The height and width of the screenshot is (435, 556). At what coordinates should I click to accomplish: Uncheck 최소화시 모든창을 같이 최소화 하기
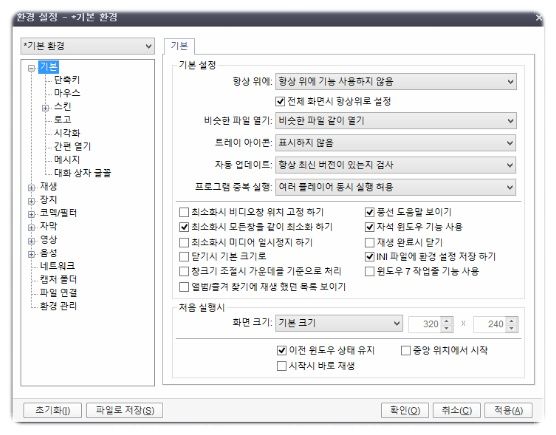click(184, 227)
